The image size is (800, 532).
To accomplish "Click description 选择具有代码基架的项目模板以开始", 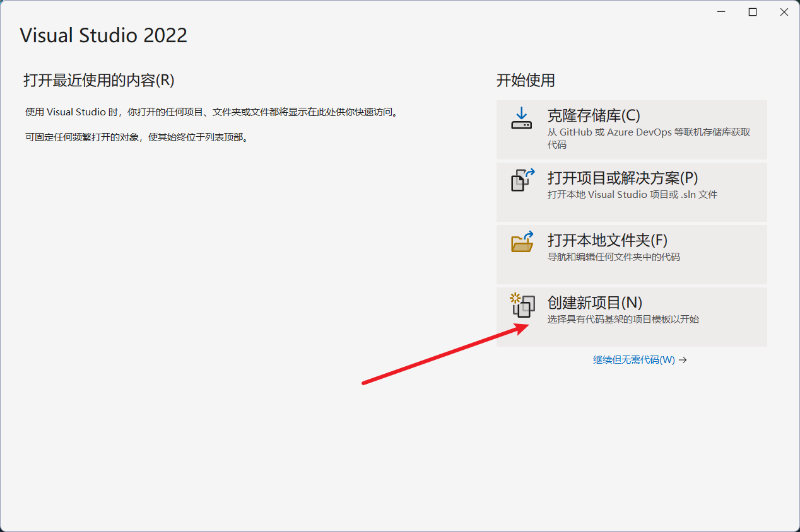I will [x=623, y=320].
